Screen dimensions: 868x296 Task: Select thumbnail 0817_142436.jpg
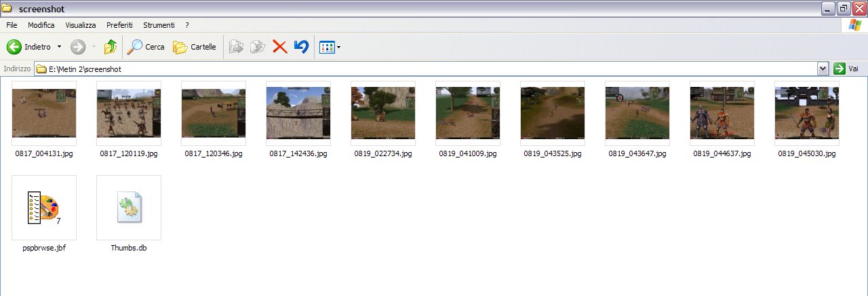[298, 113]
